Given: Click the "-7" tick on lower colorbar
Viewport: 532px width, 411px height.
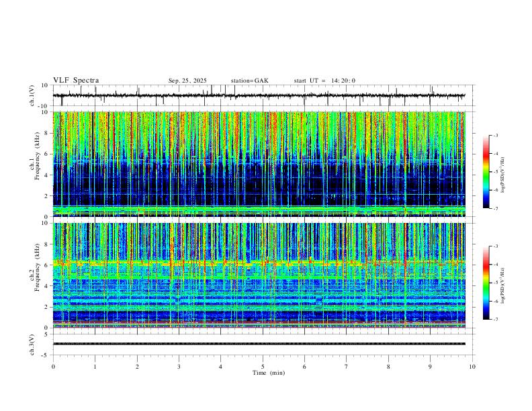Looking at the screenshot, I should pyautogui.click(x=496, y=320).
